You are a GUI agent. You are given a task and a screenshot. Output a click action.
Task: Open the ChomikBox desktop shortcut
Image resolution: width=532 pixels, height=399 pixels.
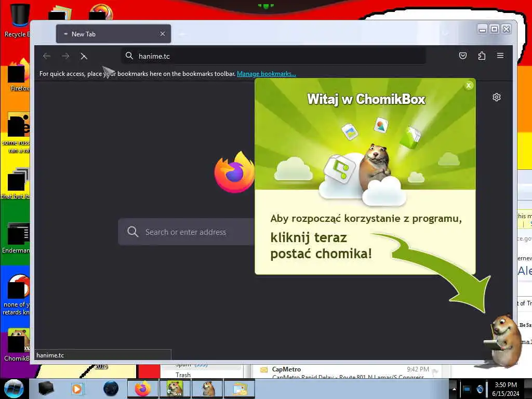pyautogui.click(x=17, y=345)
